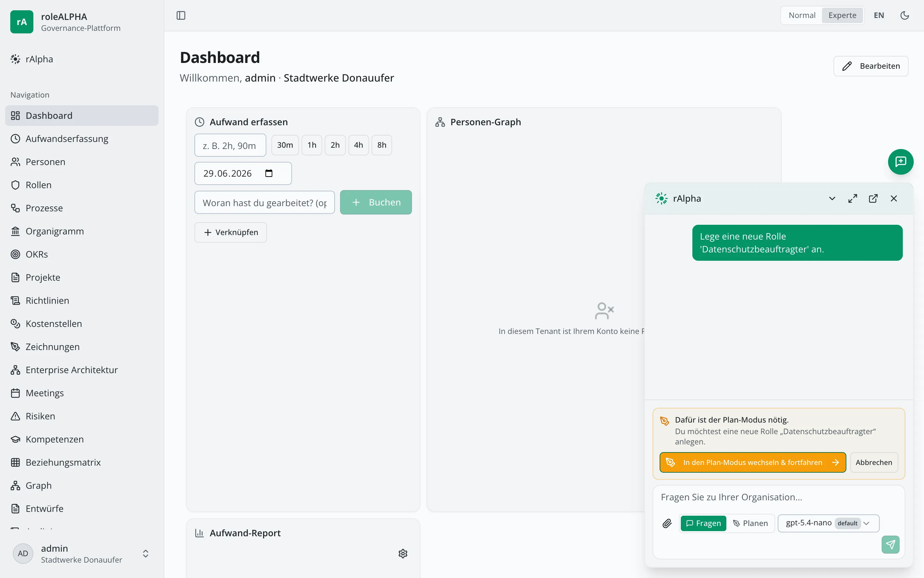This screenshot has width=924, height=578.
Task: Choose the 8h duration preset
Action: coord(382,145)
